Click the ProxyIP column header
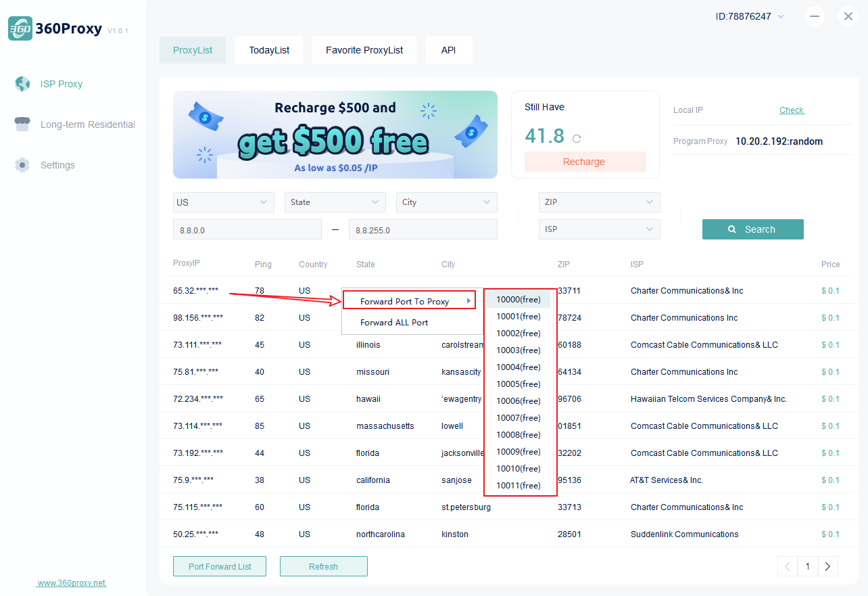This screenshot has width=868, height=596. (x=187, y=263)
